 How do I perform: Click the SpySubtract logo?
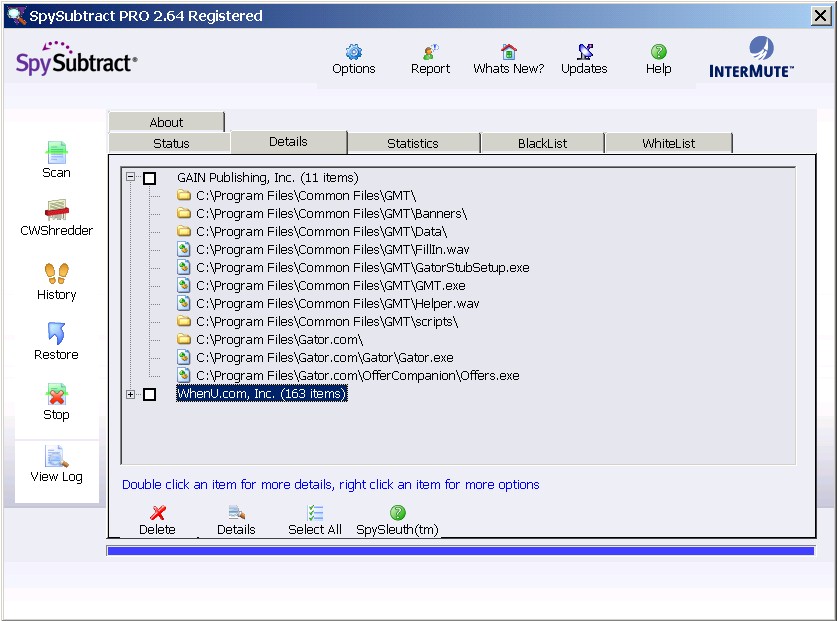coord(76,58)
